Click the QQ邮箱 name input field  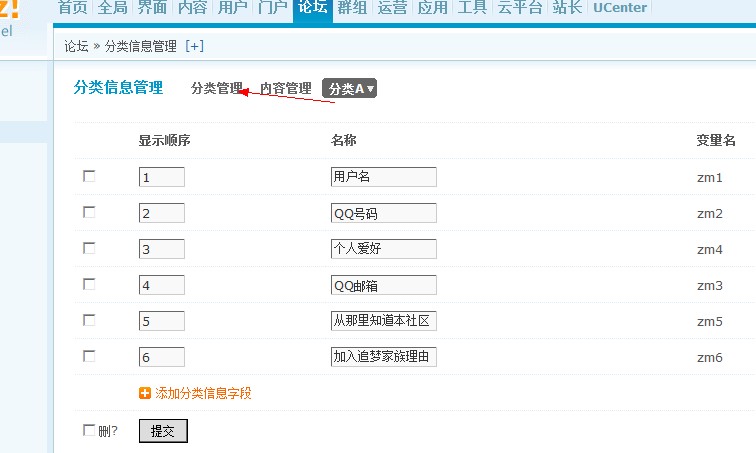384,285
